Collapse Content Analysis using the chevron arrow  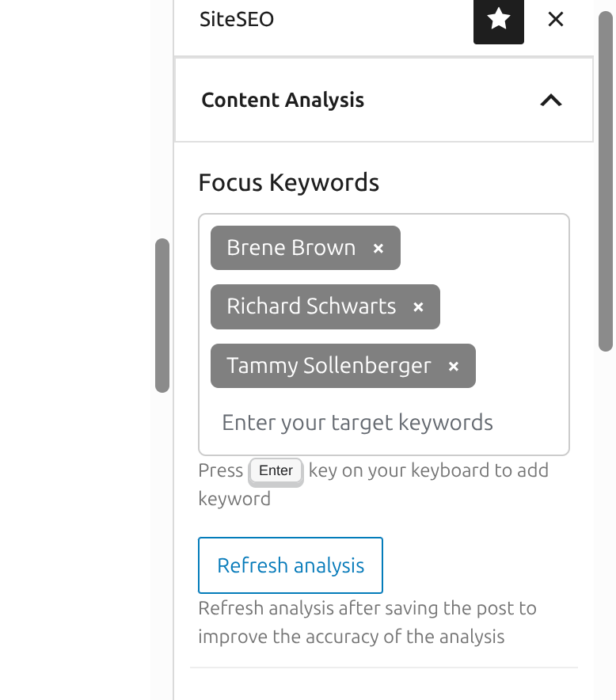550,101
